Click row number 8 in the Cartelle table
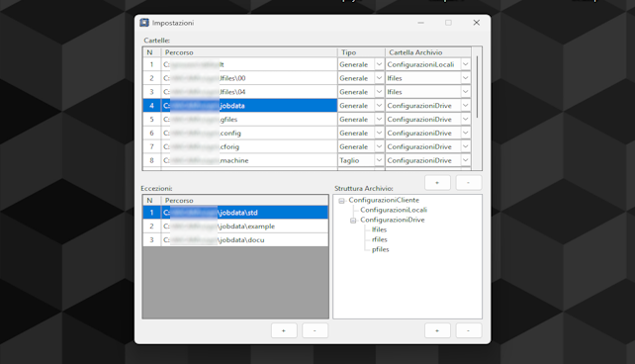 [152, 160]
